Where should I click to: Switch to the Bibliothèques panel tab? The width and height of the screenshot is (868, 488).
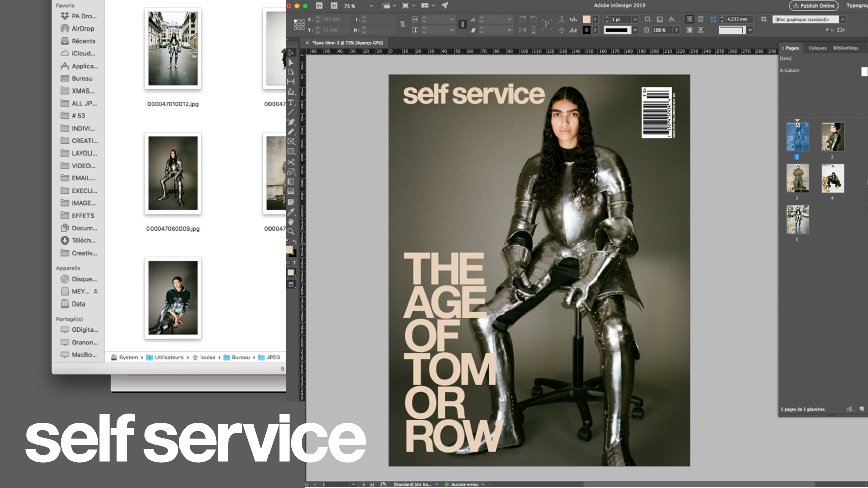(x=846, y=48)
